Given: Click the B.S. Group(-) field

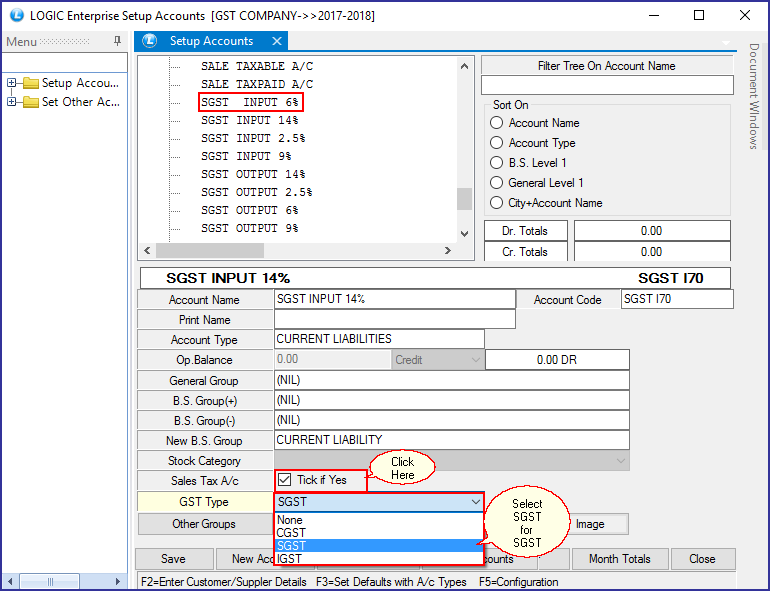Looking at the screenshot, I should tap(452, 421).
